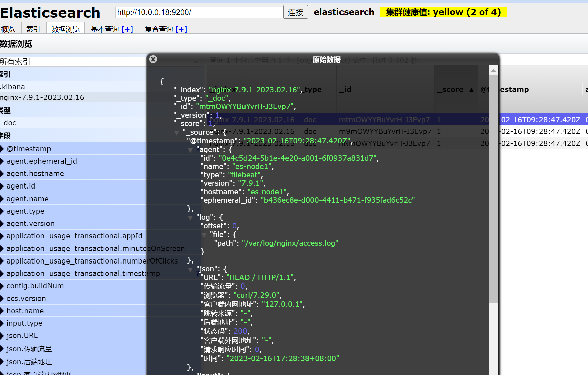Click the cluster health yellow status badge
The width and height of the screenshot is (588, 375).
(443, 12)
